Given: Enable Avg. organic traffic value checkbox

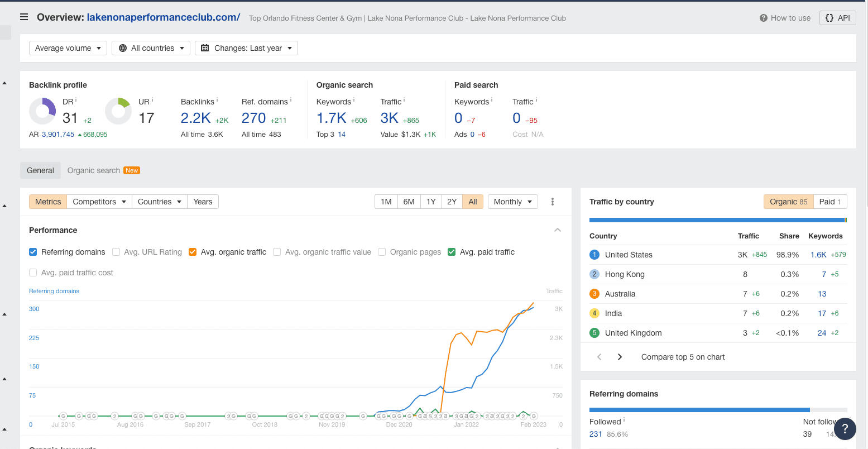Looking at the screenshot, I should point(277,252).
